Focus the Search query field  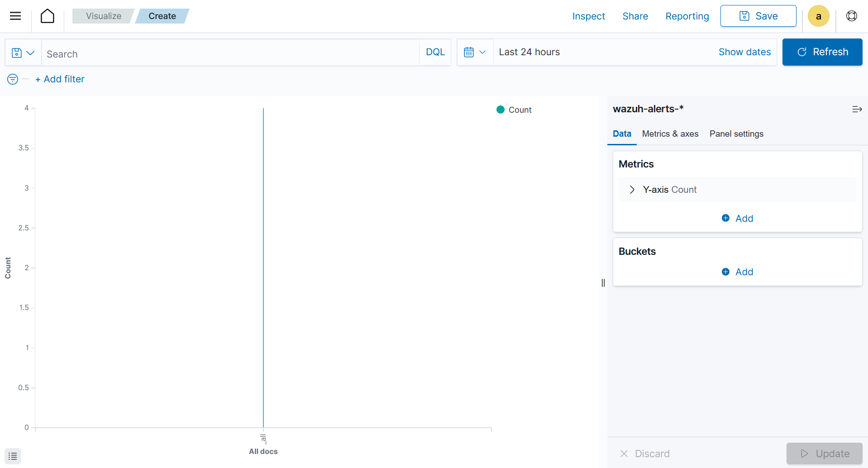click(x=230, y=54)
